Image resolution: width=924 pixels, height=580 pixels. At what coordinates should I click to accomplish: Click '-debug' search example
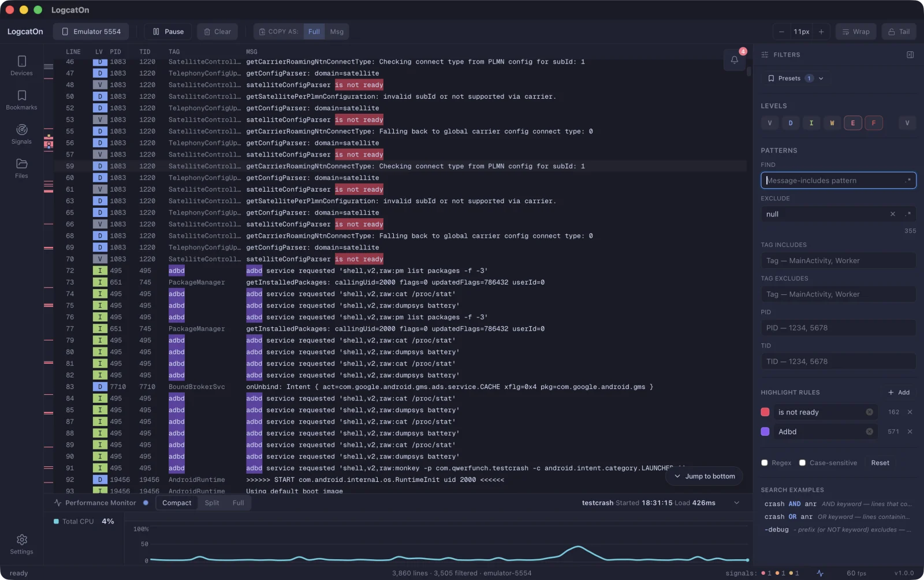click(x=838, y=530)
